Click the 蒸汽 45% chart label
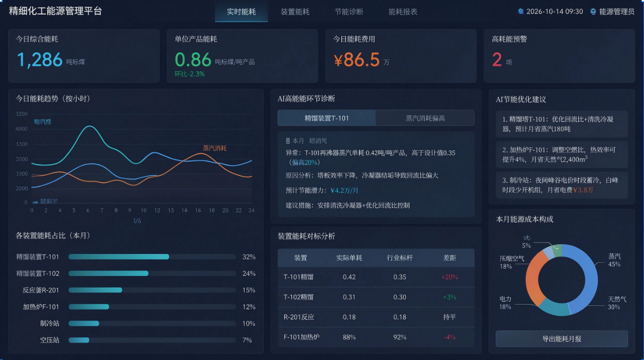This screenshot has height=360, width=644. (615, 260)
